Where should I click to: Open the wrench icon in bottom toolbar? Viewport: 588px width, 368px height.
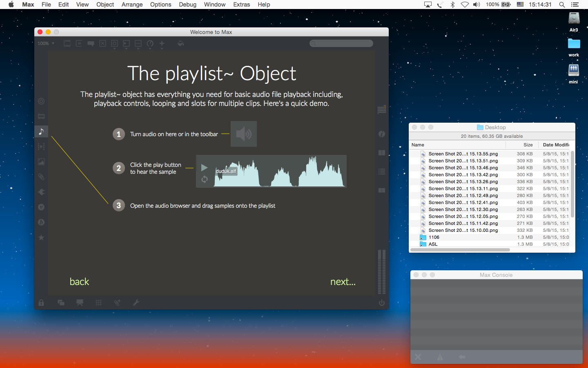pyautogui.click(x=136, y=303)
